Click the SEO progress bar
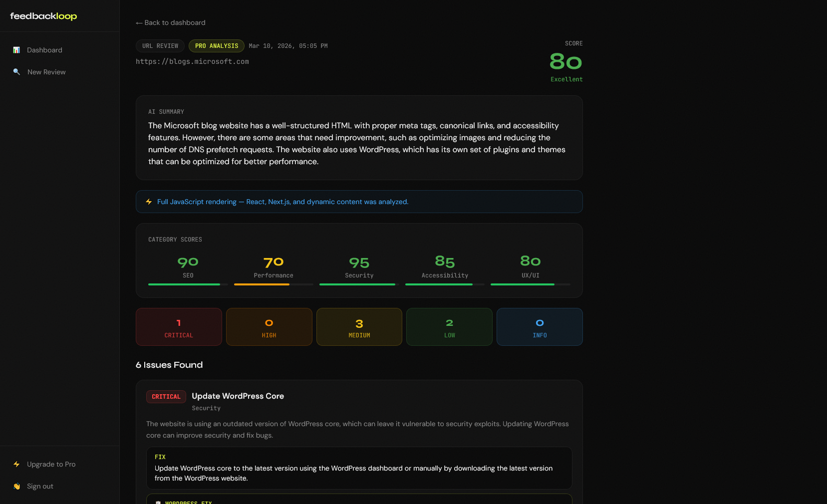The image size is (827, 504). [188, 284]
